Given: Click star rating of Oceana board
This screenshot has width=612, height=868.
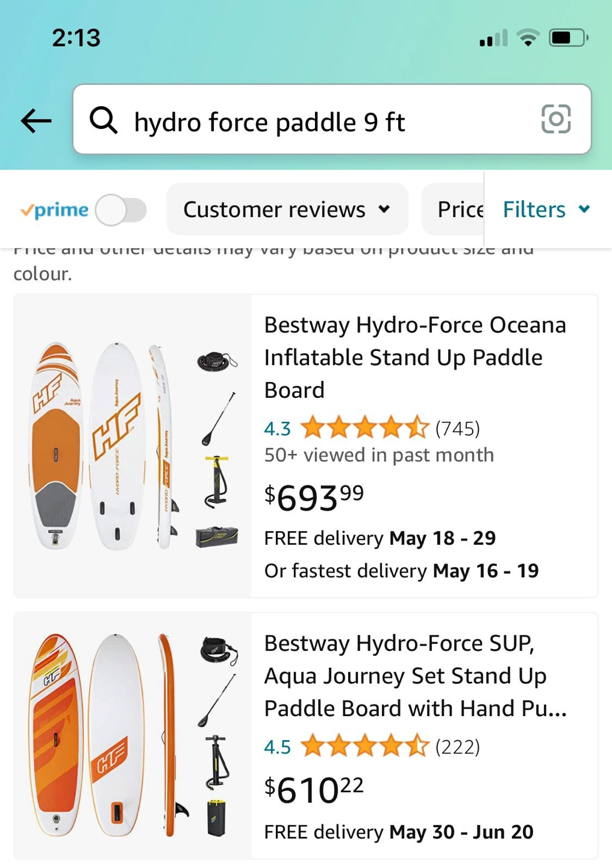Looking at the screenshot, I should click(364, 428).
